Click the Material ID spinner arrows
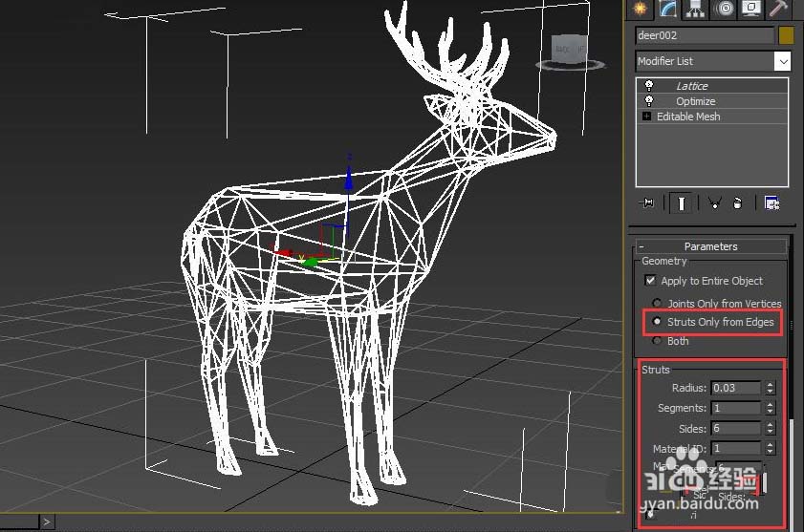 (x=770, y=449)
